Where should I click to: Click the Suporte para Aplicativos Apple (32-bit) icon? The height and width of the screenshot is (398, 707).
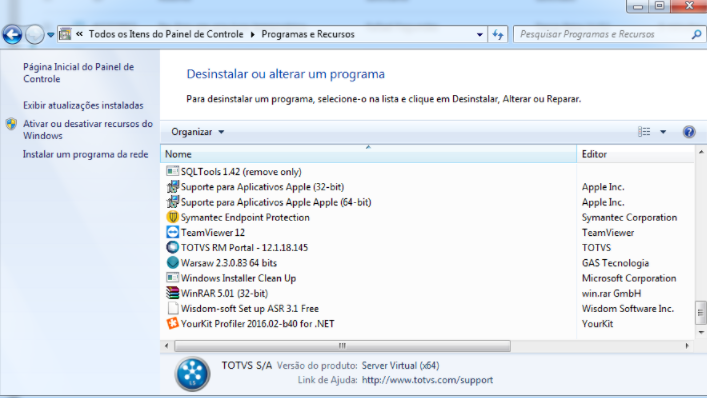click(172, 187)
